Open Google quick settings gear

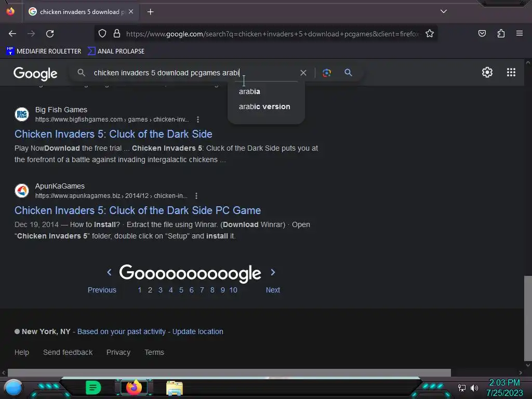tap(487, 72)
